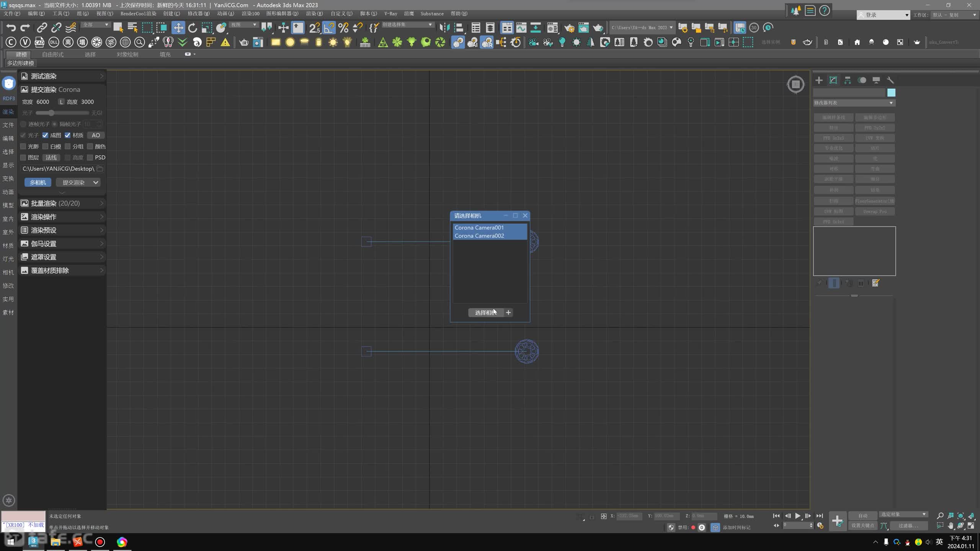Click the blue bear logo icon
This screenshot has height=551, width=980.
pyautogui.click(x=8, y=83)
